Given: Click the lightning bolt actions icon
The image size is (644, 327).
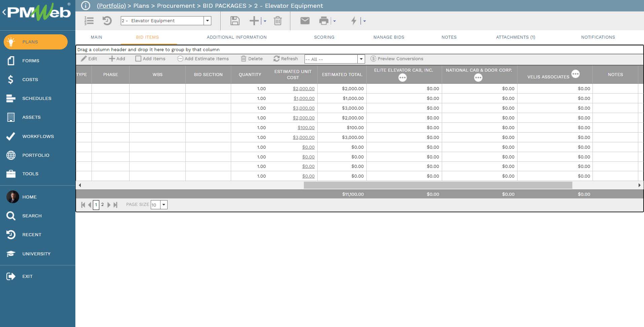Looking at the screenshot, I should click(x=354, y=21).
